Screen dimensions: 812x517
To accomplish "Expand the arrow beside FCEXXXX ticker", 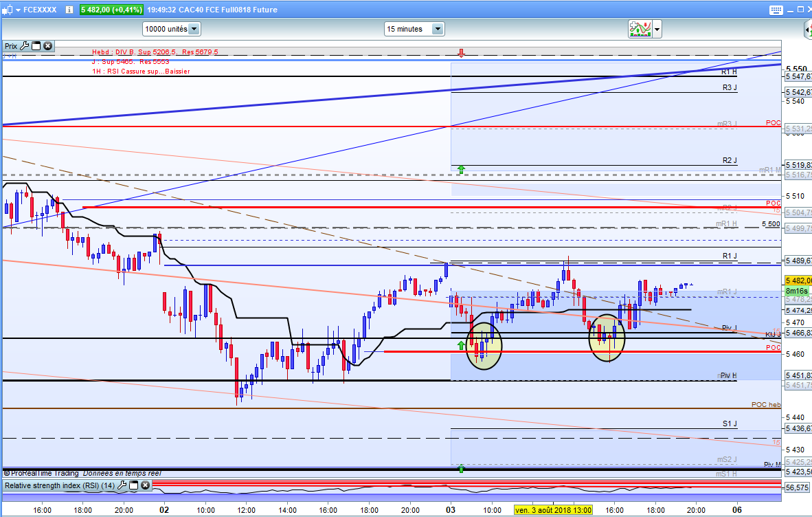I will 18,10.
